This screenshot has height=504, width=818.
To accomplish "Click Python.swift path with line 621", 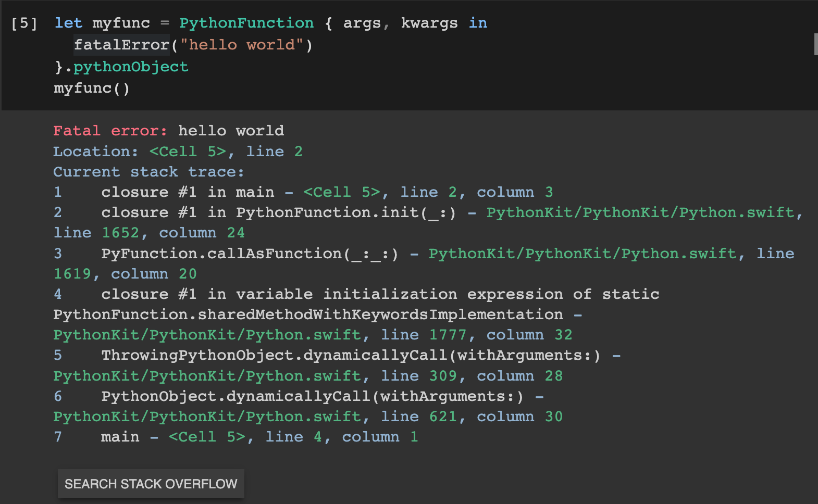I will tap(207, 417).
